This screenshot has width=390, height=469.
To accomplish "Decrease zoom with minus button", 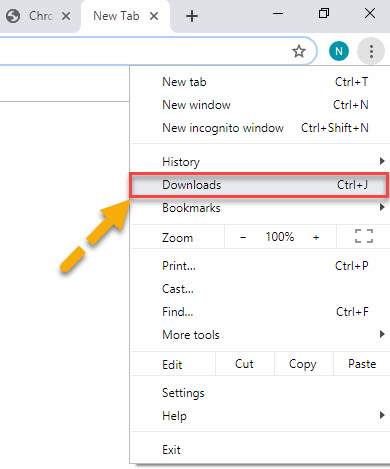I will click(x=243, y=237).
